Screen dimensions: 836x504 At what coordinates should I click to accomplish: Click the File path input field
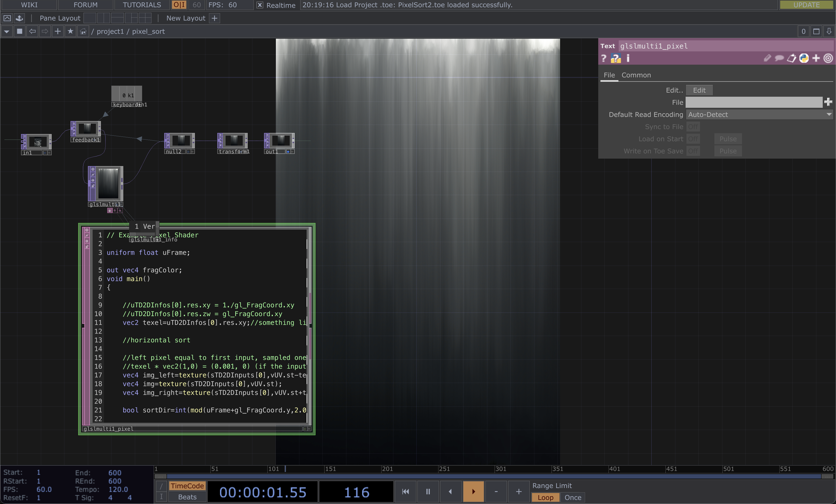[754, 102]
